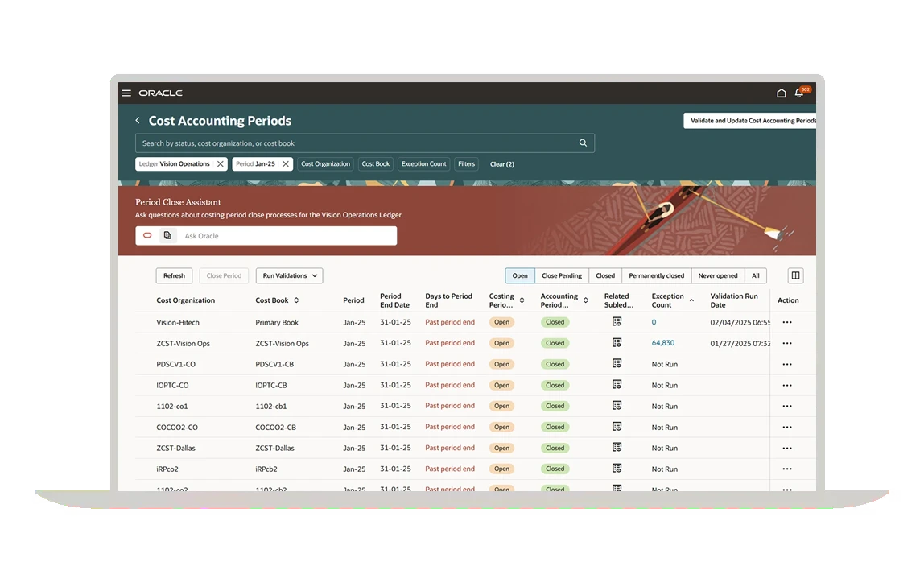The image size is (924, 583).
Task: Select the Vision-Hitech cost organization cell
Action: coord(178,322)
